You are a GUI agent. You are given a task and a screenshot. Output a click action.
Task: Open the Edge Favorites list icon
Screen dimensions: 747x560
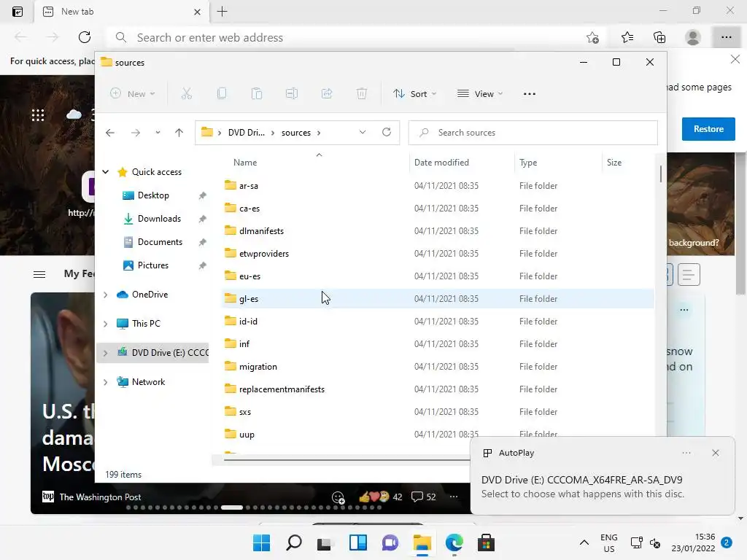click(x=627, y=37)
